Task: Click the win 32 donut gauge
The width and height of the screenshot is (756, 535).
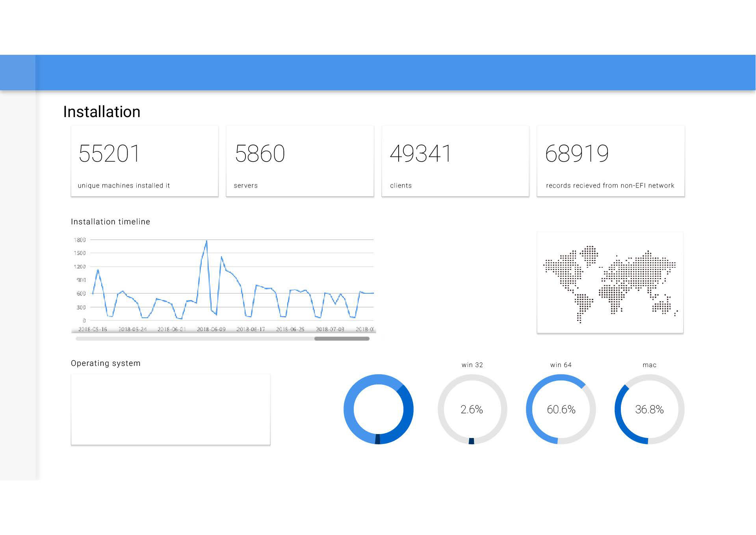Action: [472, 409]
